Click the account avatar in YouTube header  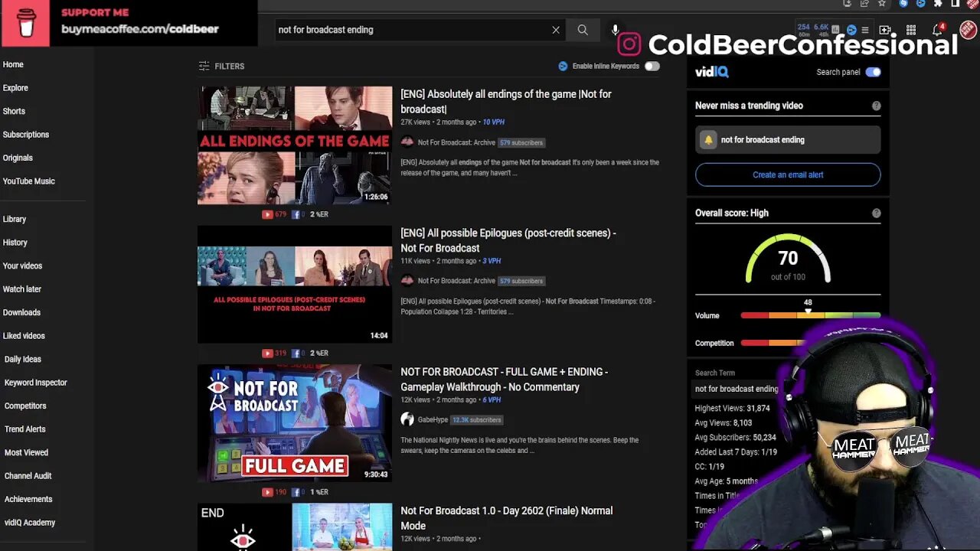(x=969, y=30)
